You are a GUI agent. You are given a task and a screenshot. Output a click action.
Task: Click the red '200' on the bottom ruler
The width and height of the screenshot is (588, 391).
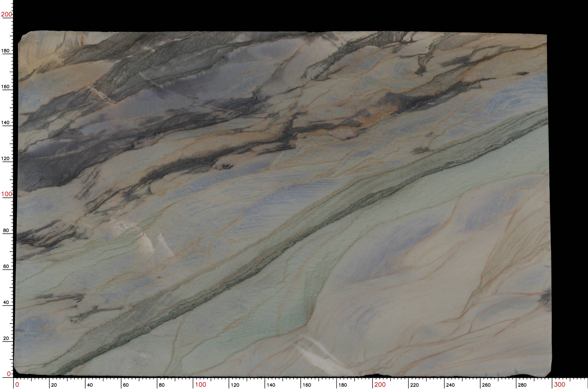(380, 385)
